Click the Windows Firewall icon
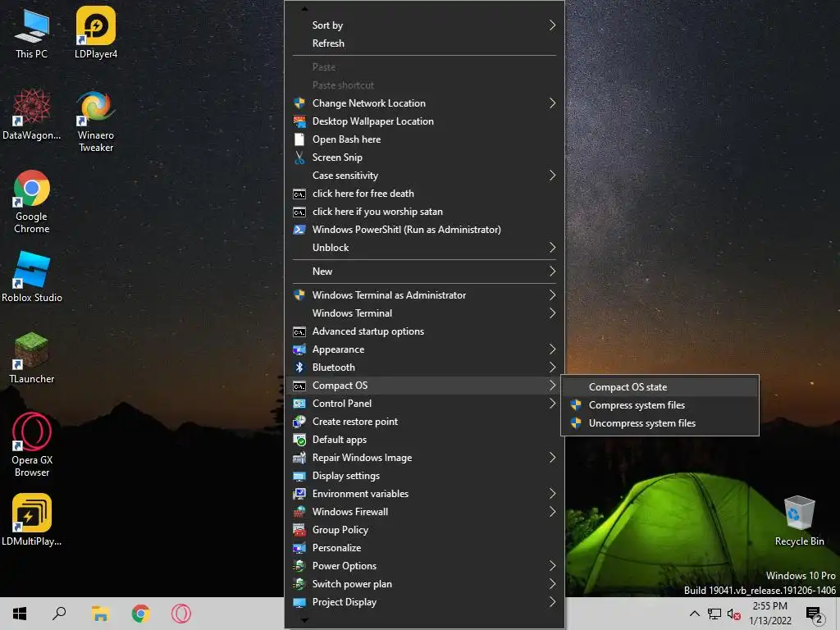Image resolution: width=840 pixels, height=630 pixels. (299, 512)
